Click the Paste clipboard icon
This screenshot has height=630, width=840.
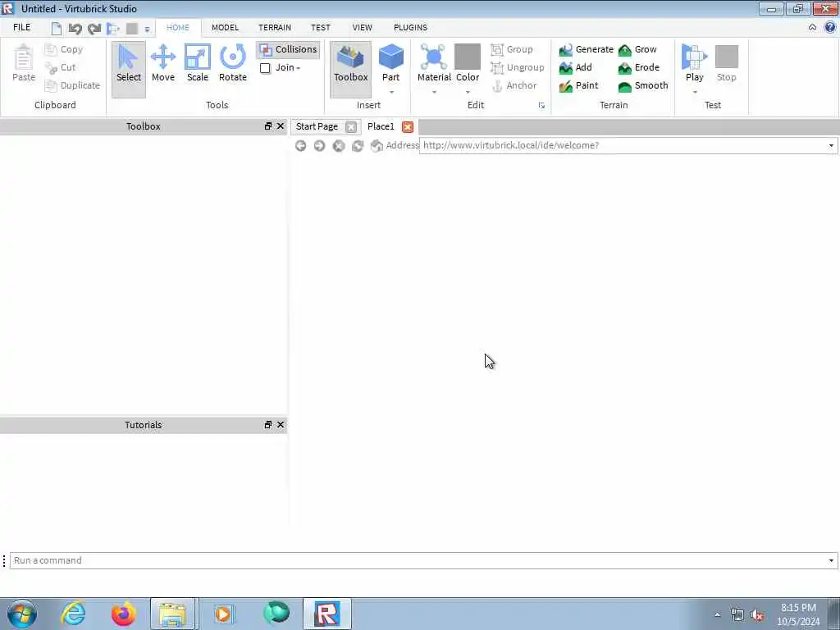click(x=24, y=63)
